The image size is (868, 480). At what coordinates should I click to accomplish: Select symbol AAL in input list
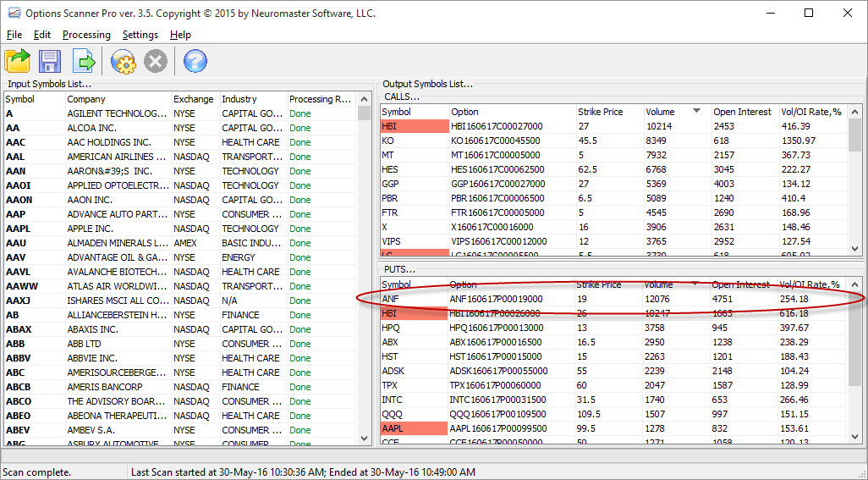pos(15,157)
